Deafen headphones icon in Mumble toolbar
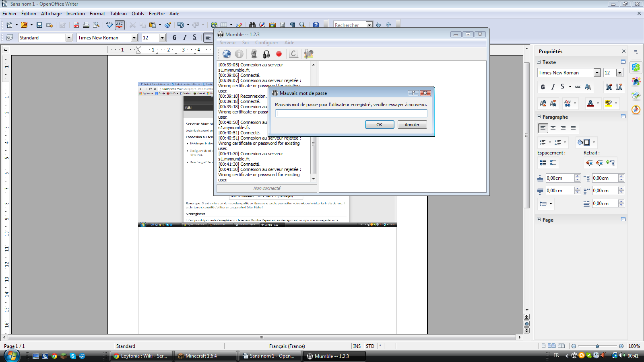This screenshot has width=644, height=362. pos(266,54)
